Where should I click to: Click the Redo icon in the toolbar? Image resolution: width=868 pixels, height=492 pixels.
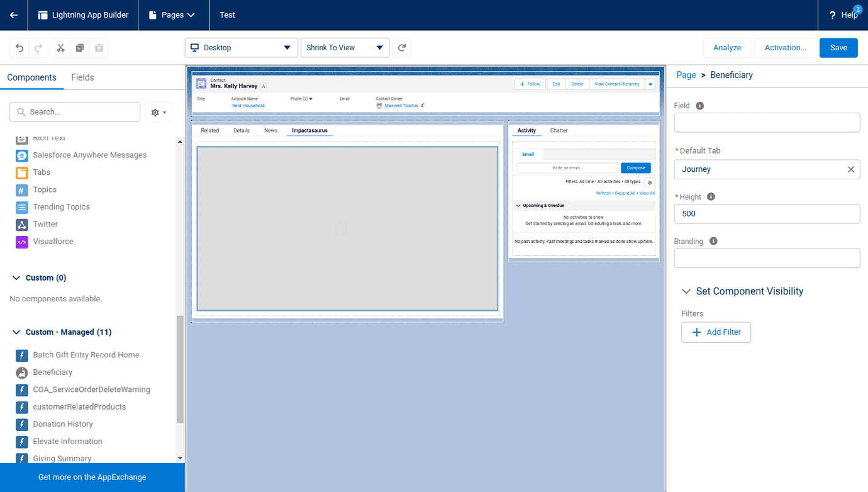click(x=37, y=47)
